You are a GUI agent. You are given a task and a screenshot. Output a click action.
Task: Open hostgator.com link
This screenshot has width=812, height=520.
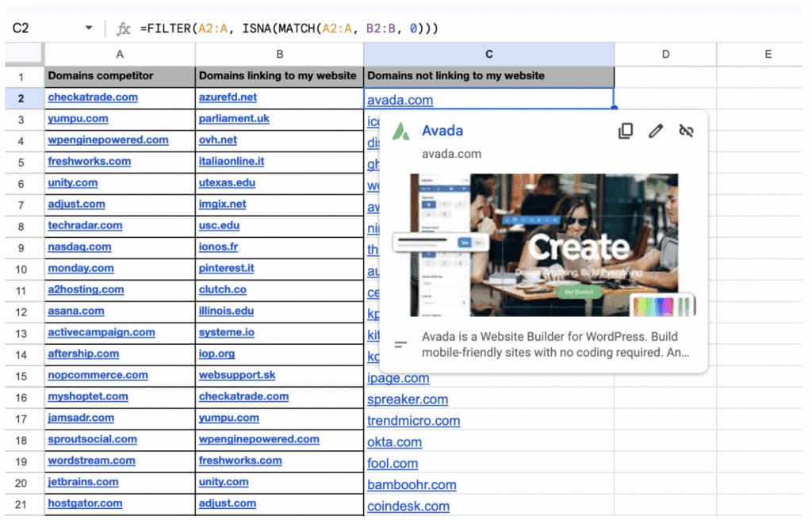tap(85, 503)
